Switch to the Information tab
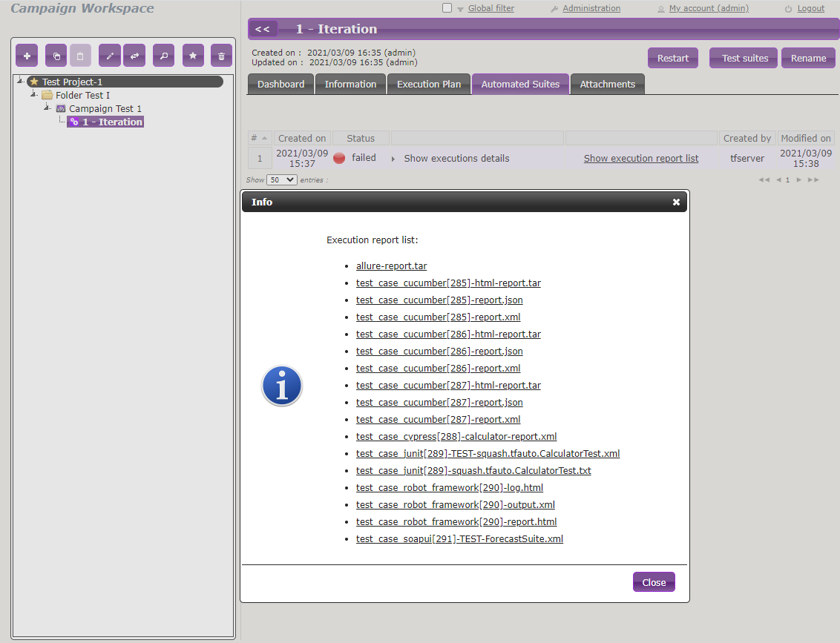Image resolution: width=840 pixels, height=643 pixels. pos(350,84)
